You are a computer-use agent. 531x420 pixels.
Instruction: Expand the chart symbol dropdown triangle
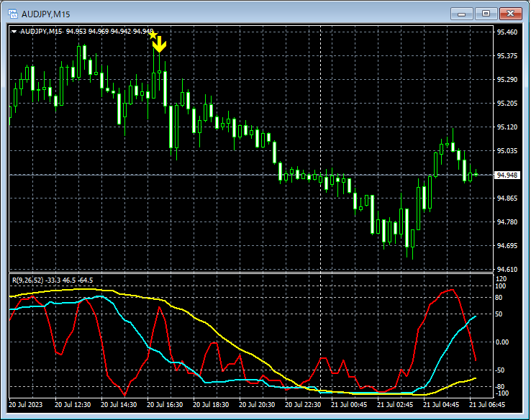(14, 32)
